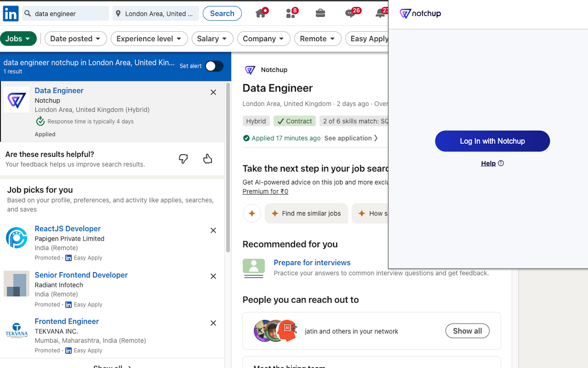The width and height of the screenshot is (588, 368).
Task: Click the job list vertical scrollbar
Action: click(x=228, y=168)
